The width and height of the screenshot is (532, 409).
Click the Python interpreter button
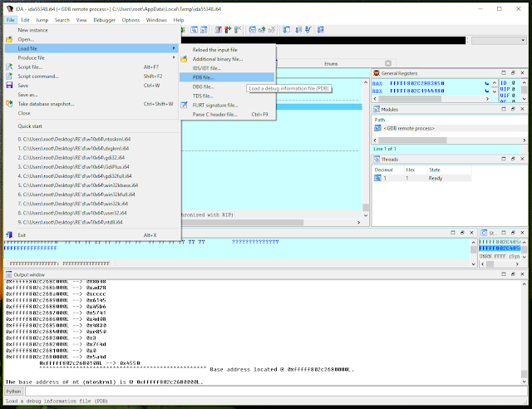(13, 392)
